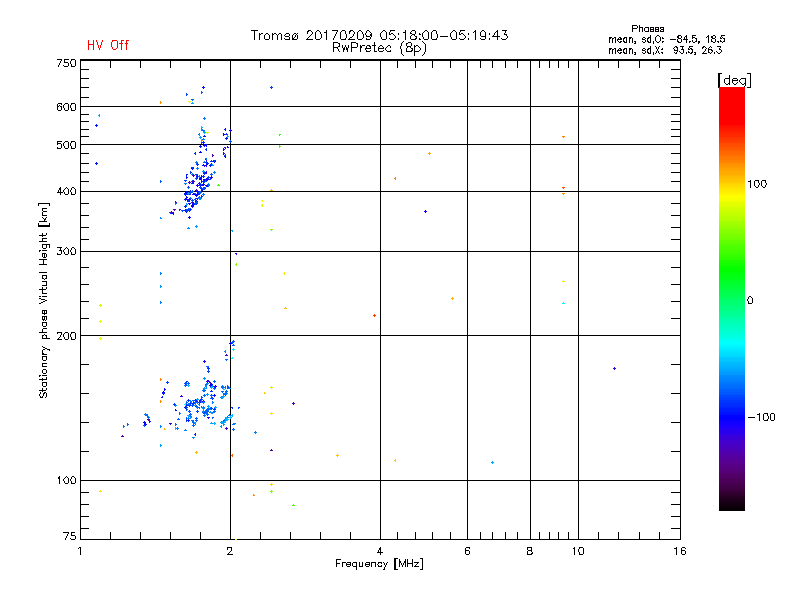Click the dense blue echo cluster near 400 km
This screenshot has width=800, height=600.
tap(198, 186)
